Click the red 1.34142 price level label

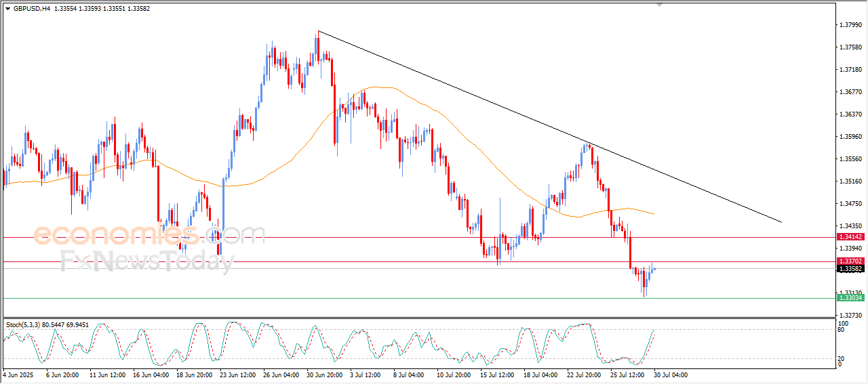coord(850,237)
